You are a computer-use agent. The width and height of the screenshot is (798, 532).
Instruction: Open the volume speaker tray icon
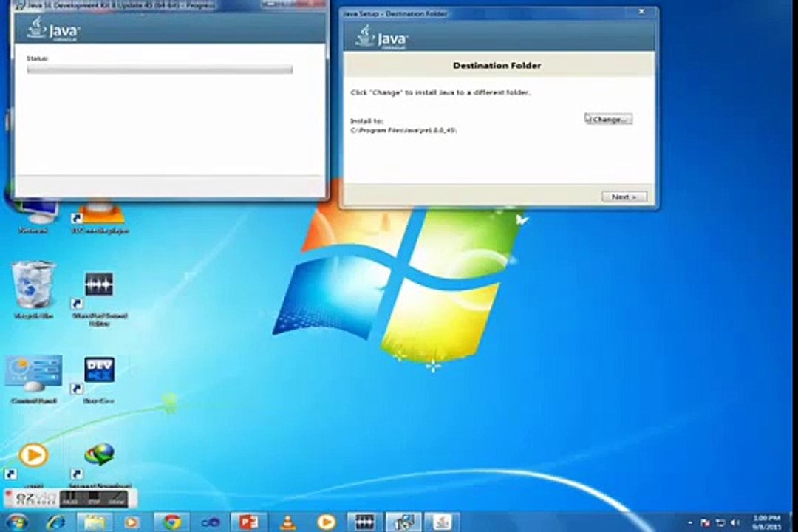pos(735,523)
